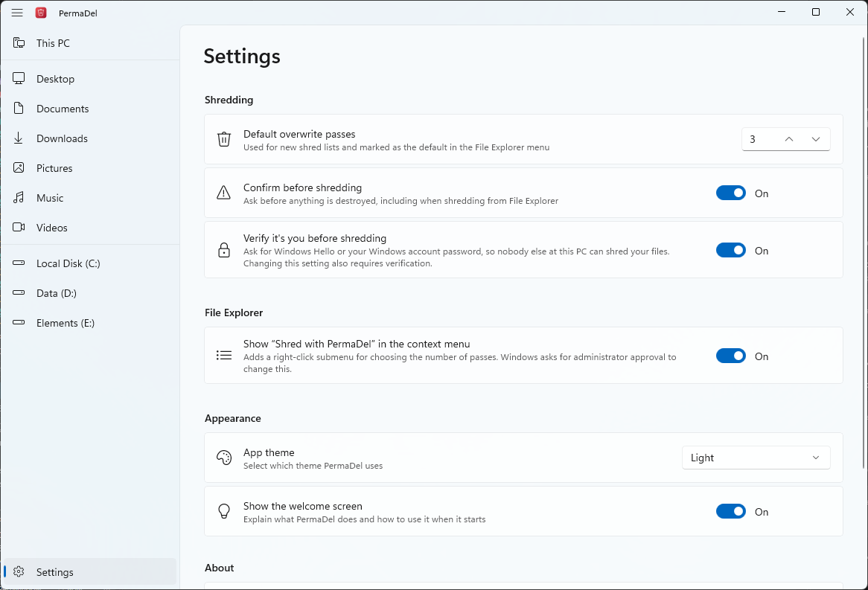This screenshot has width=868, height=590.
Task: Browse Data (D:) drive in sidebar
Action: click(x=90, y=293)
